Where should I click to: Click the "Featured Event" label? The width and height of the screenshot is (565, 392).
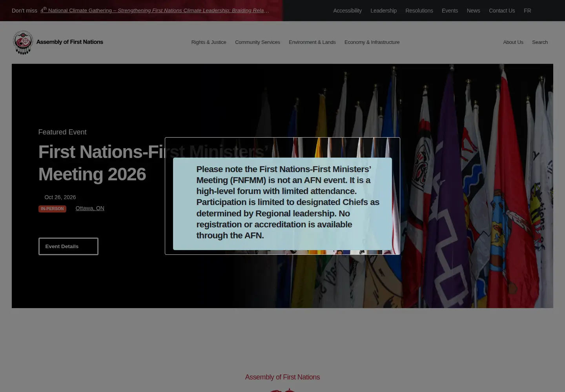[x=62, y=132]
